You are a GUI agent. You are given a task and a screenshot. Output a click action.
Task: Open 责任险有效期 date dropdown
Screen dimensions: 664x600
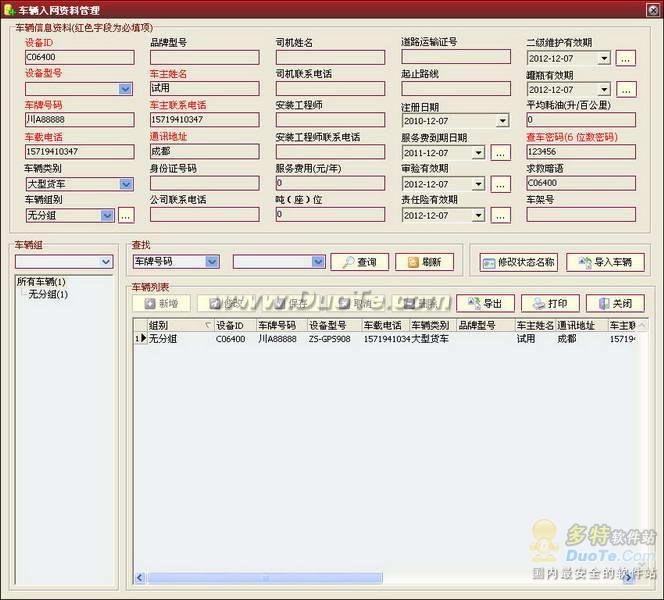479,216
